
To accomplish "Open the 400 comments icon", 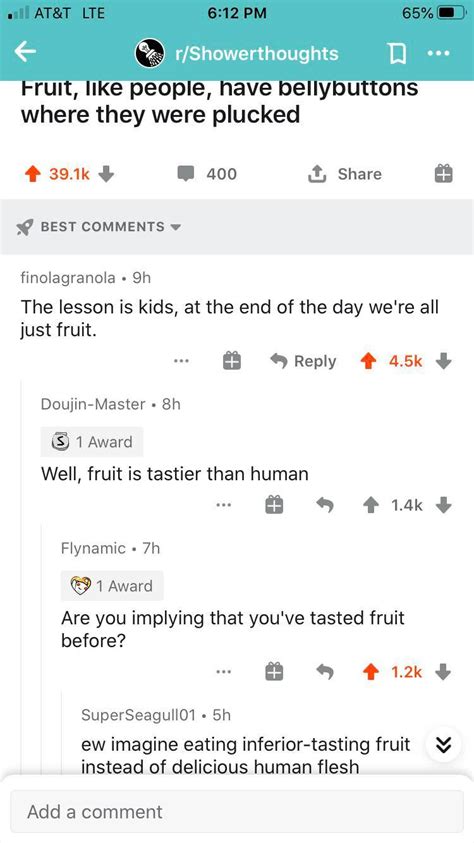I will tap(186, 174).
